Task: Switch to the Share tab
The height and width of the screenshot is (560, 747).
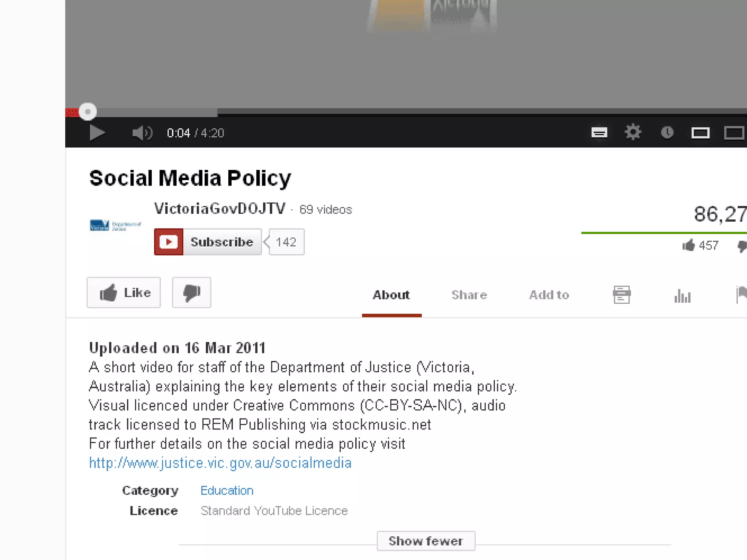Action: click(x=469, y=295)
